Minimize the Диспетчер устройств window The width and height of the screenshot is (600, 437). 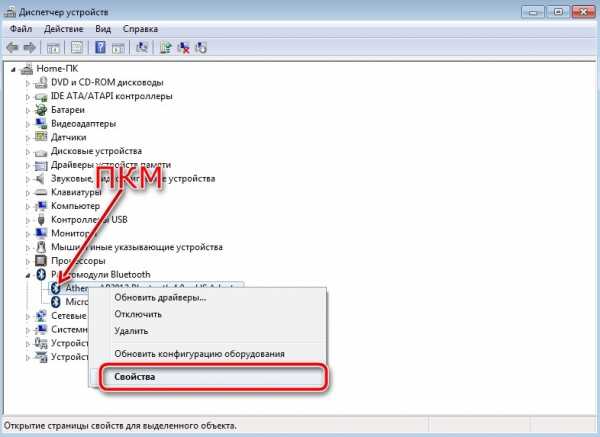pos(532,12)
